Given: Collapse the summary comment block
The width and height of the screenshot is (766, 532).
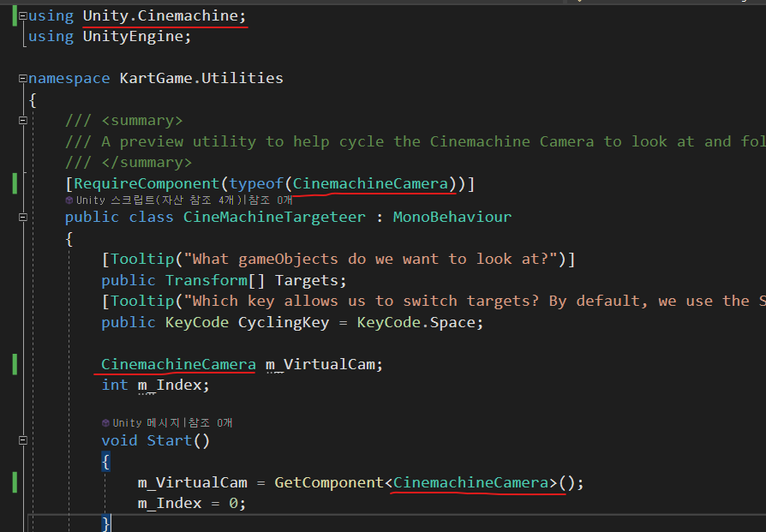Looking at the screenshot, I should pyautogui.click(x=22, y=120).
